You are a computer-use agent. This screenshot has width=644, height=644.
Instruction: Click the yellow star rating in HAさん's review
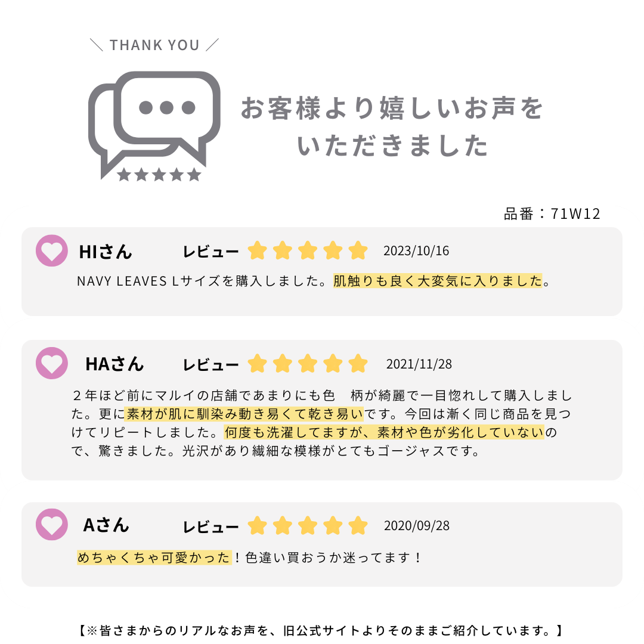point(308,363)
